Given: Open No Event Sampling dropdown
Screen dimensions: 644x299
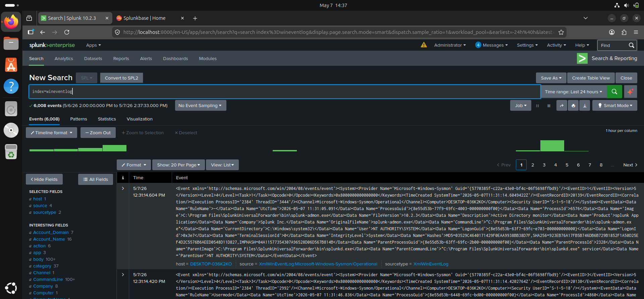Looking at the screenshot, I should coord(200,106).
